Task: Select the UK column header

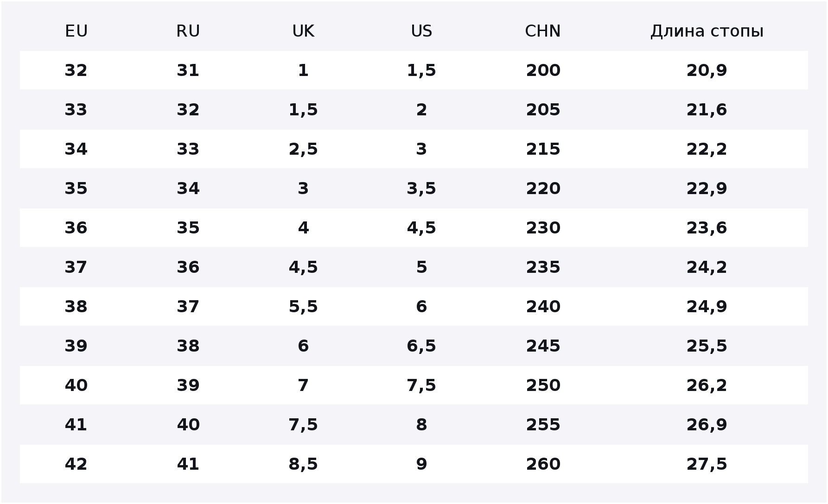Action: [303, 31]
